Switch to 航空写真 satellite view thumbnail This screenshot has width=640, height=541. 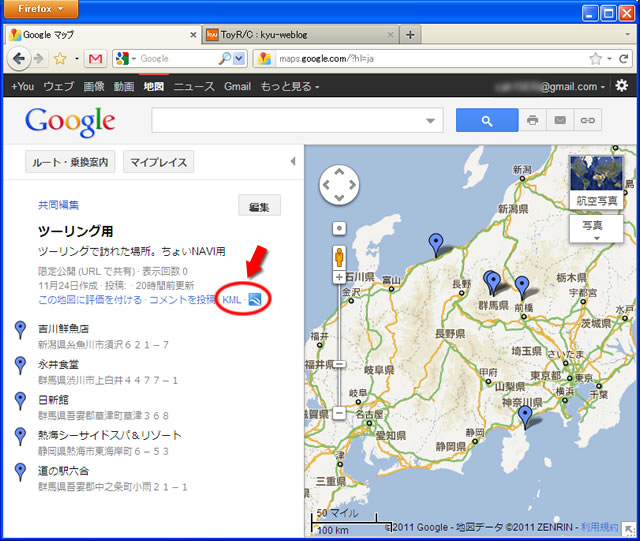click(596, 182)
